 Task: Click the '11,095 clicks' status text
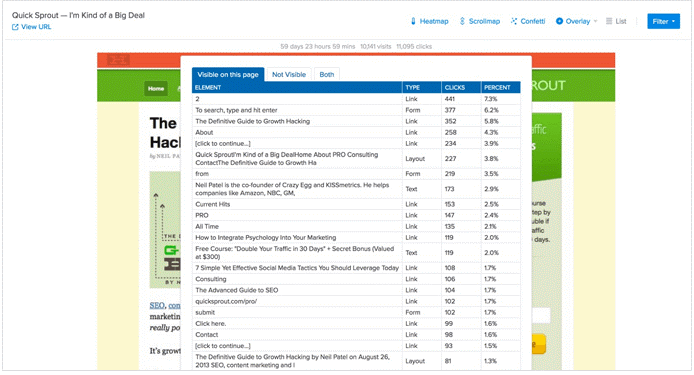tap(414, 46)
